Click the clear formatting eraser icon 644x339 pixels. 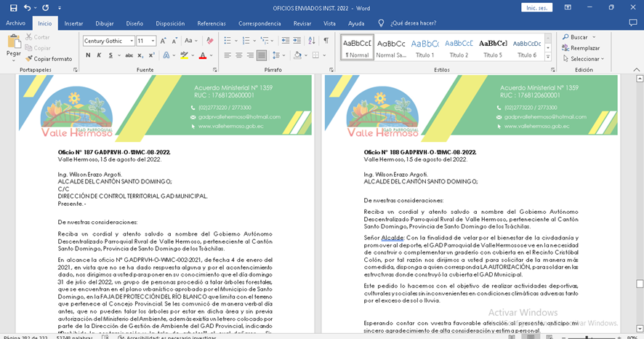(x=209, y=41)
